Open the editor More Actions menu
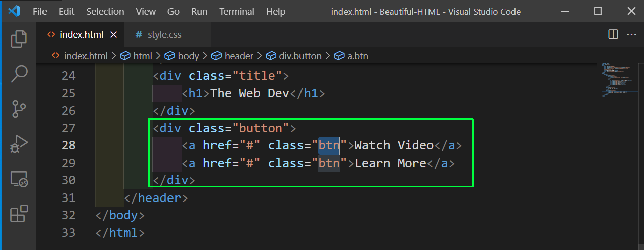 [631, 34]
